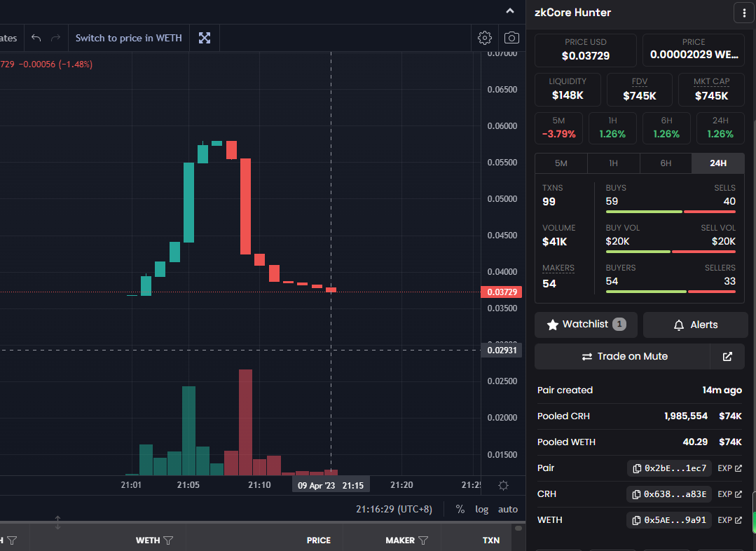Open Mute trade link in new window
This screenshot has height=551, width=756.
[727, 357]
